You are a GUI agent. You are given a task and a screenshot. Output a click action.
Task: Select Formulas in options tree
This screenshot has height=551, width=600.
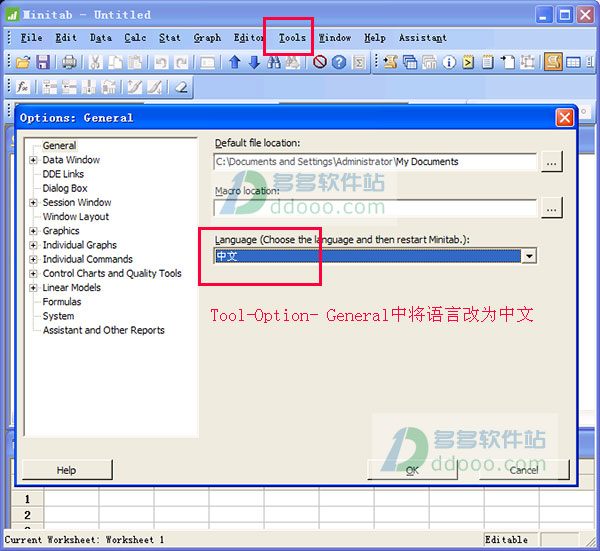[x=62, y=302]
